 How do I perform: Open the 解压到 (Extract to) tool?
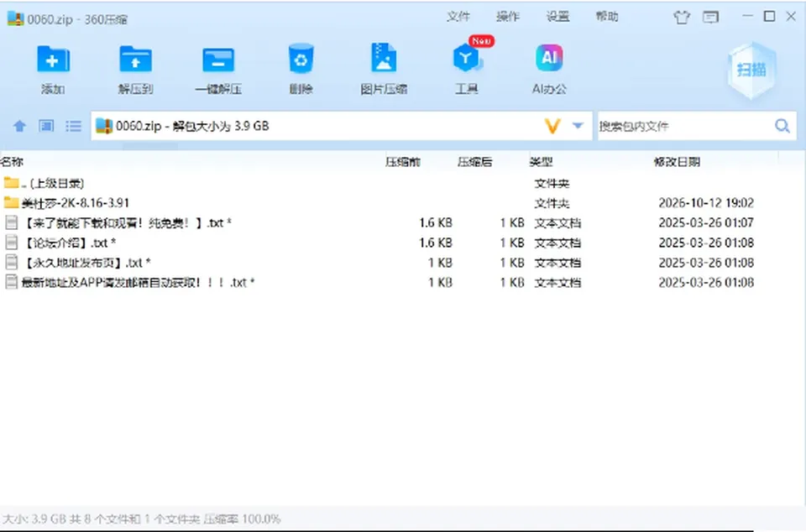click(135, 59)
